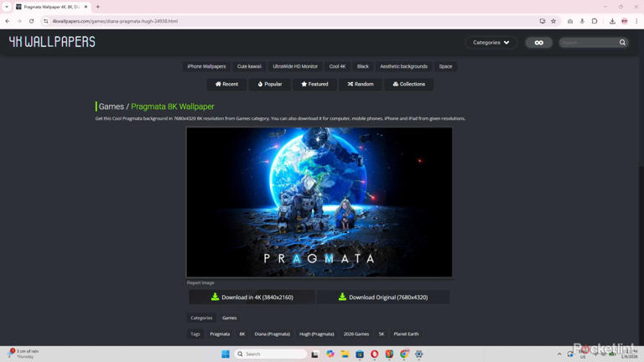Toggle the dark mode infinity switch

click(x=538, y=42)
